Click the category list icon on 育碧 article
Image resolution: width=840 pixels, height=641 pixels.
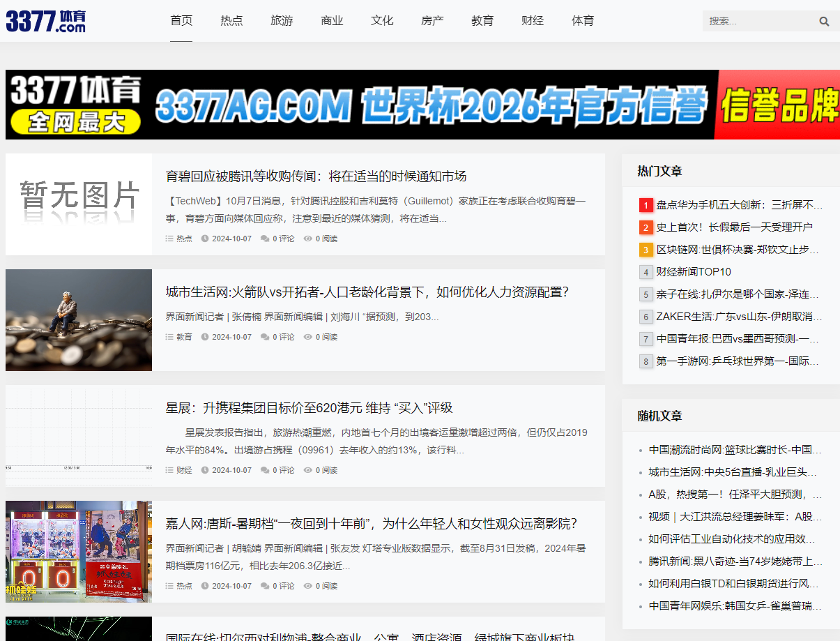point(169,239)
